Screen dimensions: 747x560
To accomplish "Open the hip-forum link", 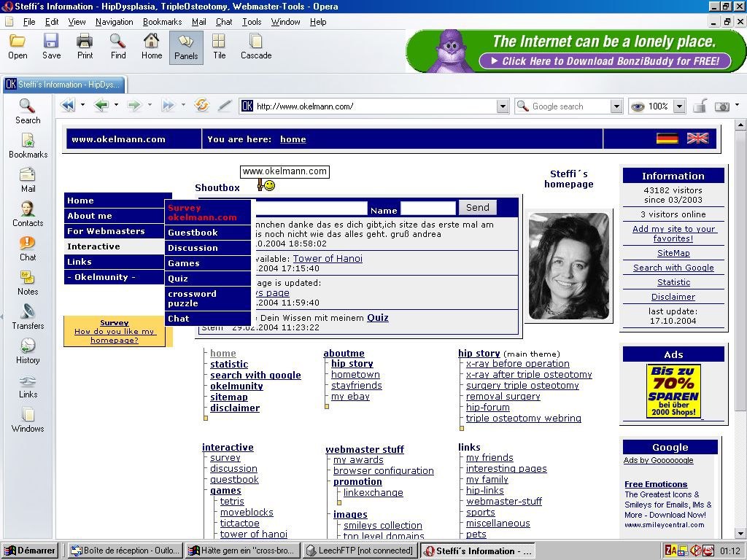I will [x=487, y=407].
